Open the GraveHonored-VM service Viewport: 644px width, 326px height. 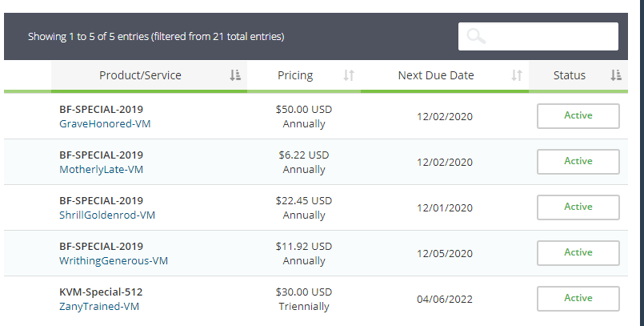[107, 124]
